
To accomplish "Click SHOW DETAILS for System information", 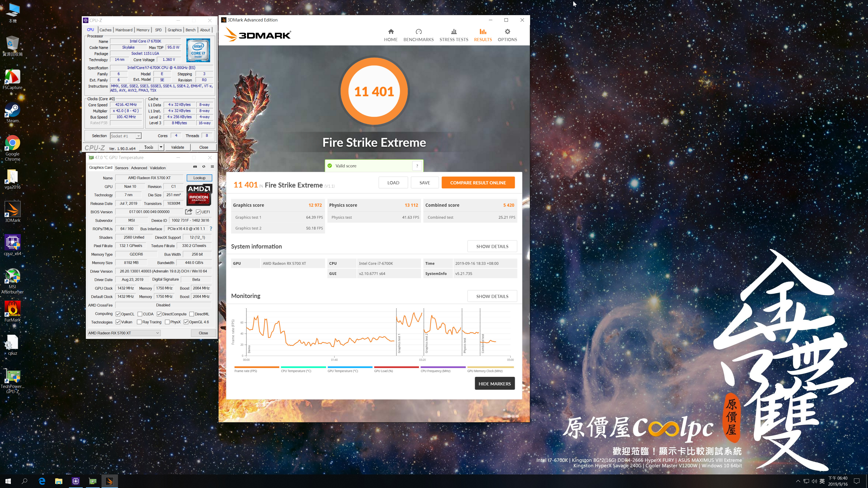I will click(492, 246).
